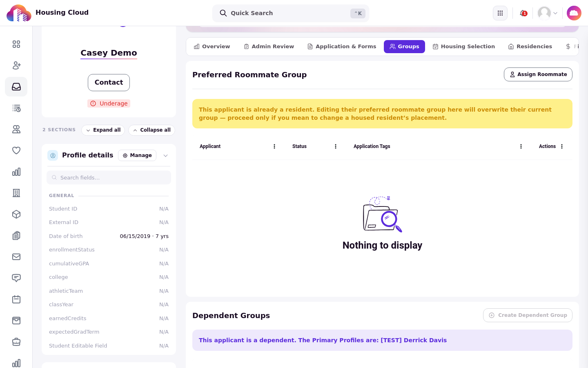Switch to the Admin Review tab
Screen dimensions: 588x368
269,47
